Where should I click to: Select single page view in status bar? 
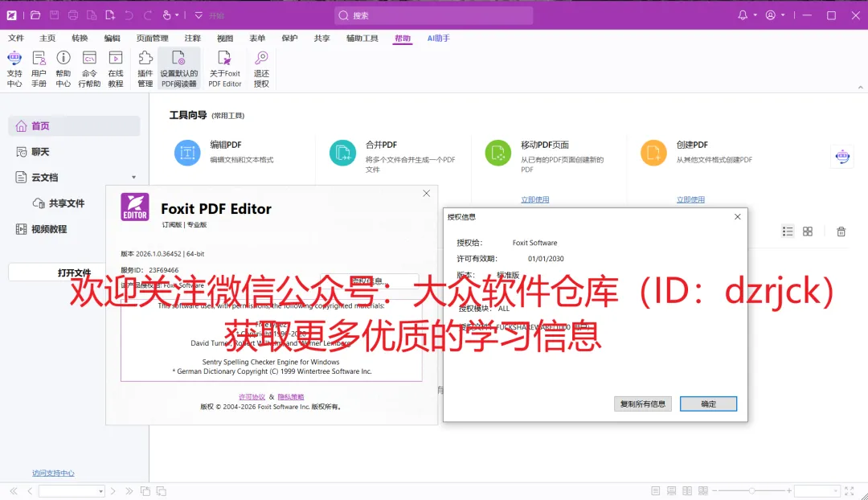click(x=656, y=491)
